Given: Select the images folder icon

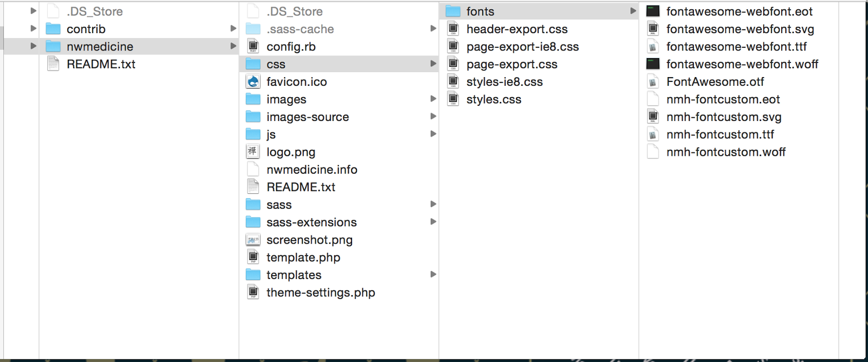Looking at the screenshot, I should coord(253,99).
